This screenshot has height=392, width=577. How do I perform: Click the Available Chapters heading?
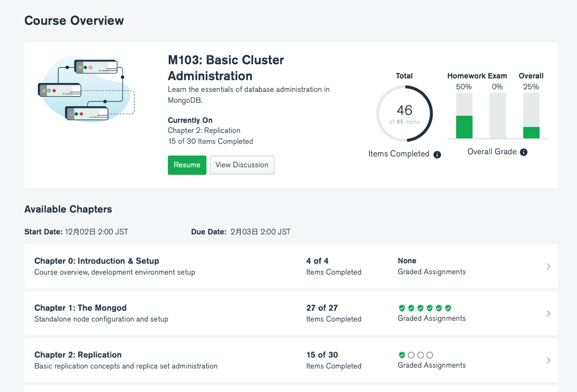68,209
